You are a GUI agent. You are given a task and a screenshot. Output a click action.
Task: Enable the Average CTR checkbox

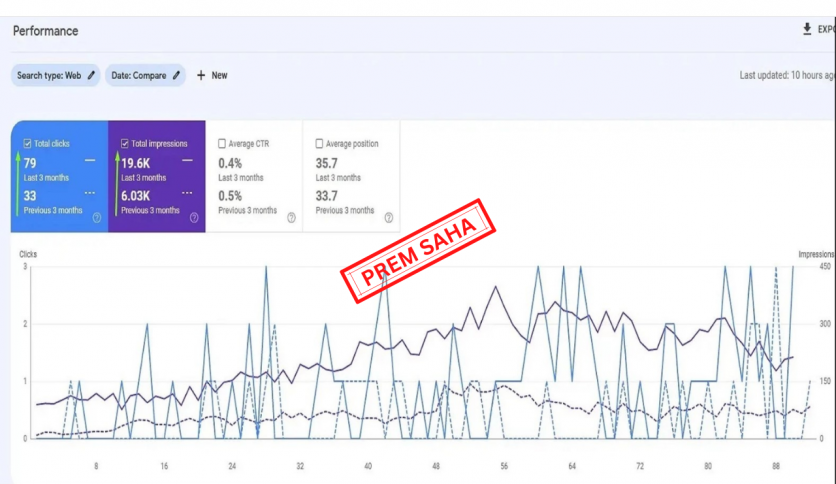[222, 144]
